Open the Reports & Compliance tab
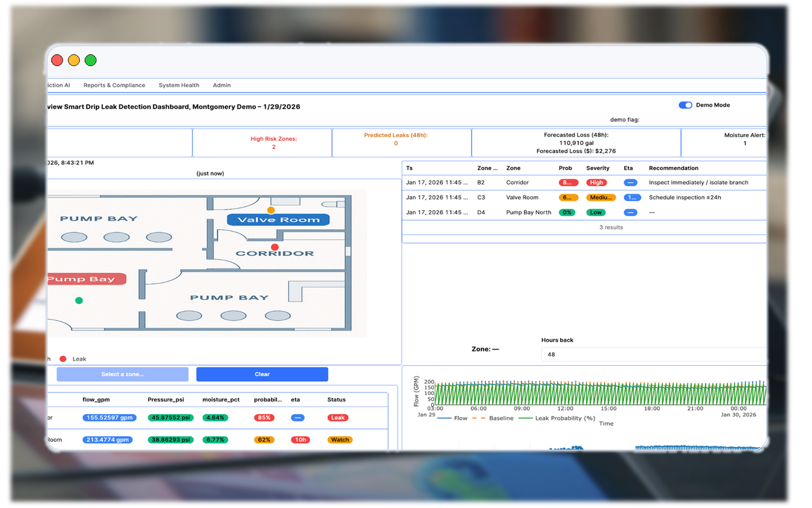 point(114,85)
